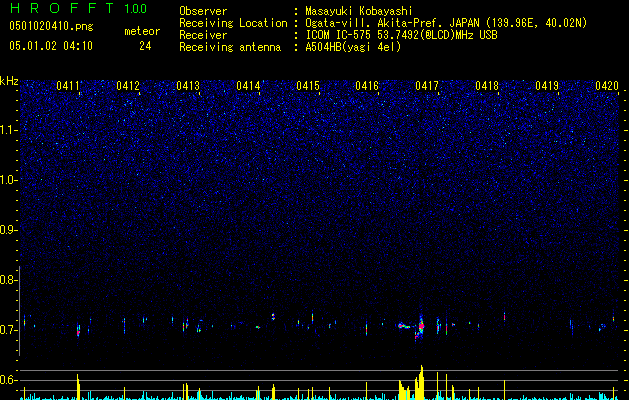Click frequency axis label 0.7
The width and height of the screenshot is (629, 400).
8,330
